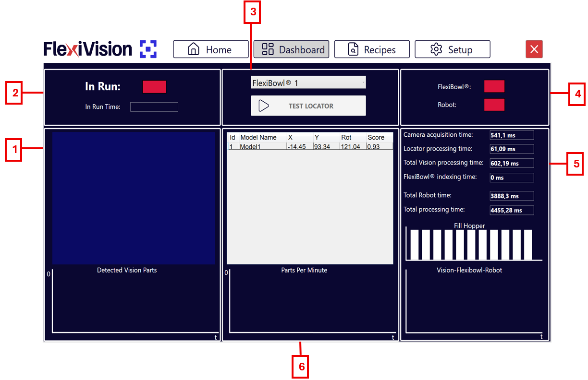Viewport: 588px width, 380px height.
Task: Click the 0.93 score cell
Action: click(380, 146)
